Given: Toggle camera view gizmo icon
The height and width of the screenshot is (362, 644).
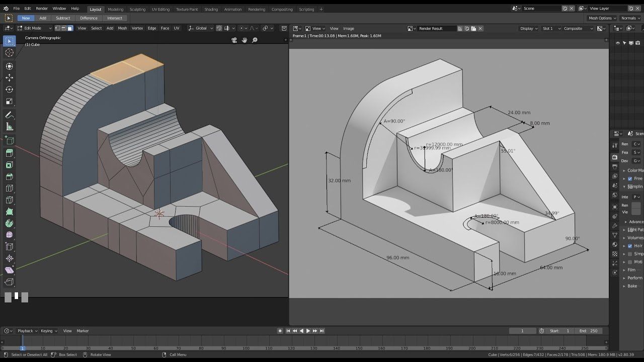Looking at the screenshot, I should [x=234, y=40].
